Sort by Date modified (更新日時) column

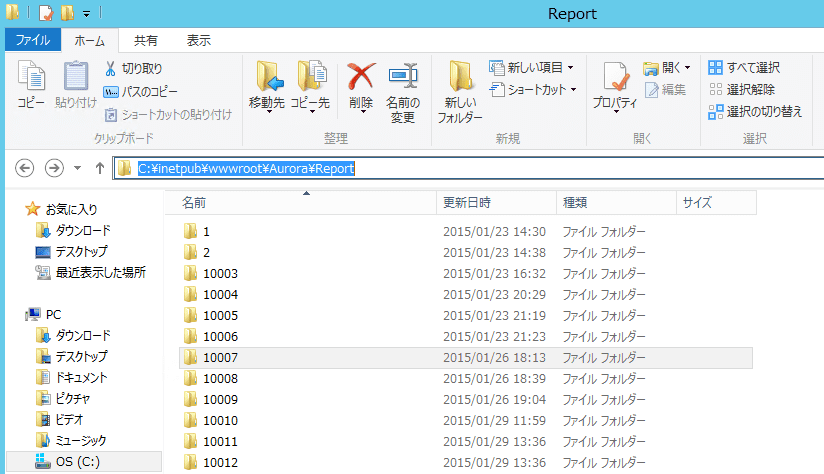pyautogui.click(x=496, y=203)
